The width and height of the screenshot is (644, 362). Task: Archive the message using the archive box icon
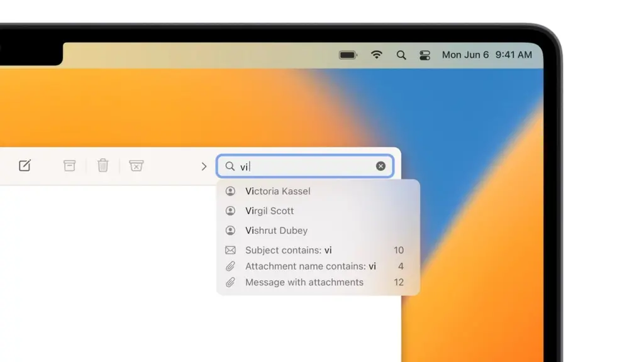coord(69,165)
